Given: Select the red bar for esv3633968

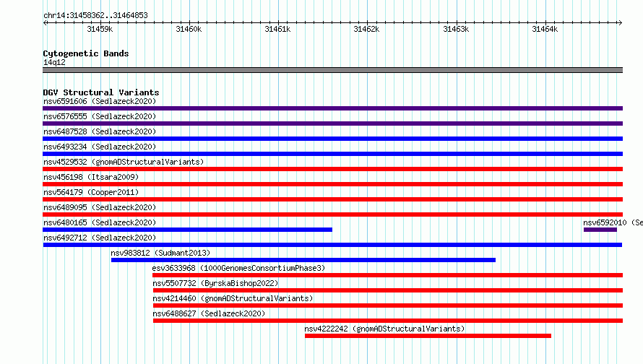Looking at the screenshot, I should pyautogui.click(x=387, y=275).
